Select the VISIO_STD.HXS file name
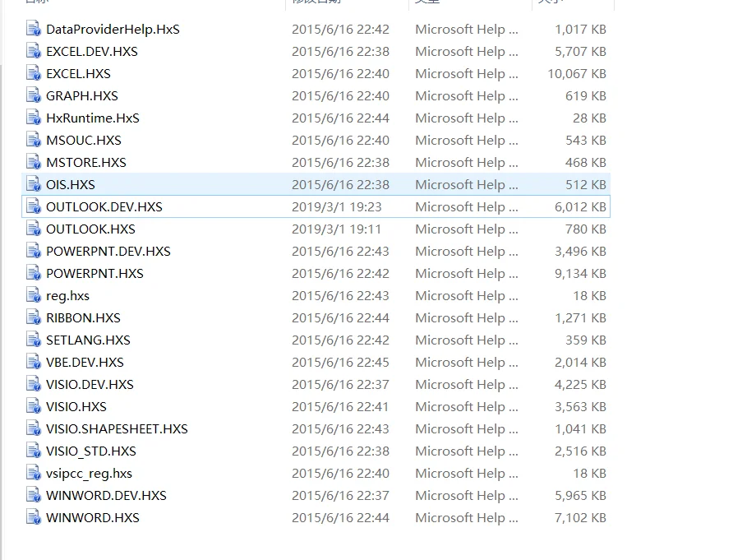 click(91, 451)
